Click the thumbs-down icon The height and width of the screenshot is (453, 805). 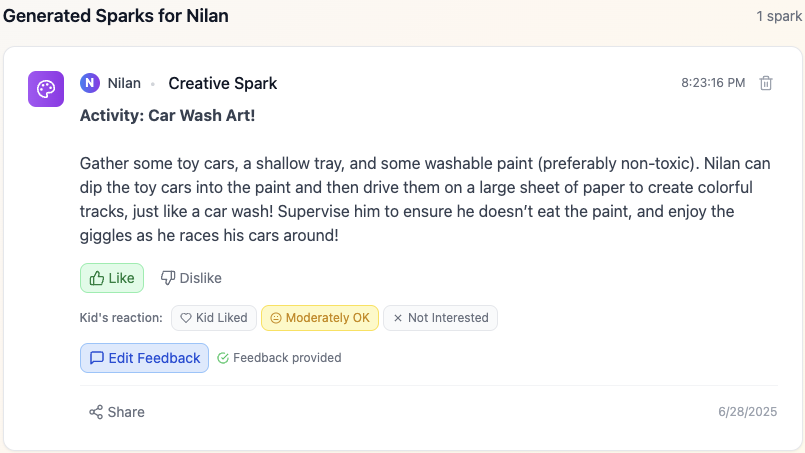click(168, 278)
